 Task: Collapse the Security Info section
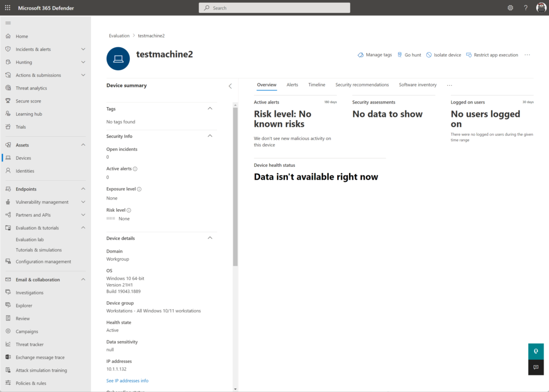(210, 136)
